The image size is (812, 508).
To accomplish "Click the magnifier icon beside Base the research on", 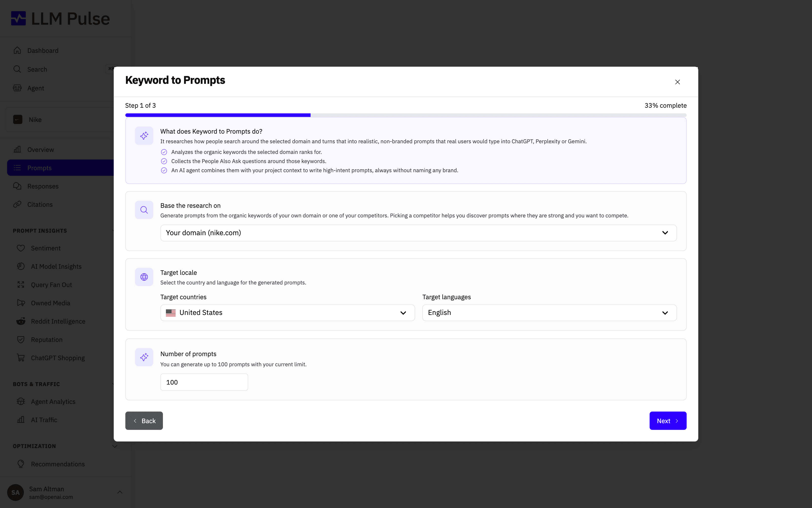I will [144, 210].
